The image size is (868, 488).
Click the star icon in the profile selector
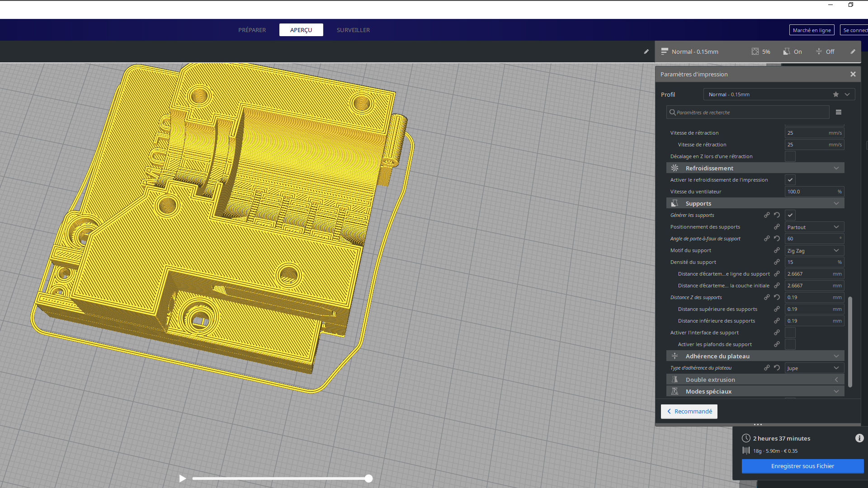tap(836, 94)
